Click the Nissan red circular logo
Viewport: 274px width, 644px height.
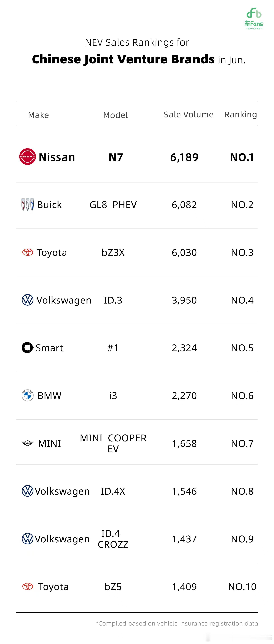tap(27, 156)
